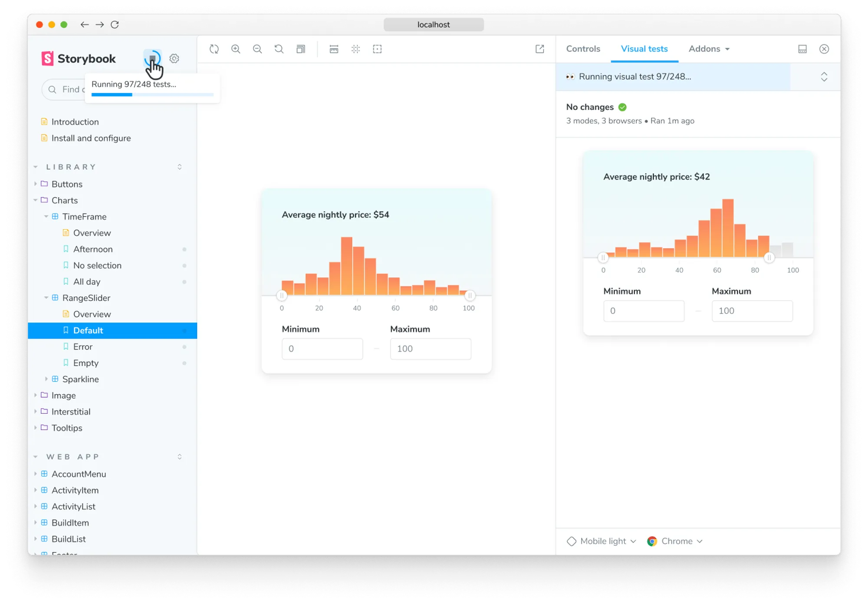This screenshot has width=868, height=603.
Task: Click the zoom in icon in toolbar
Action: (x=236, y=49)
